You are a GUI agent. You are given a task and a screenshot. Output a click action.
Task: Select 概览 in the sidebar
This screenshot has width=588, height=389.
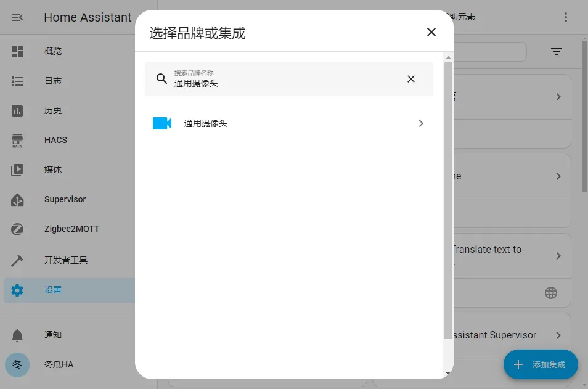pyautogui.click(x=53, y=51)
